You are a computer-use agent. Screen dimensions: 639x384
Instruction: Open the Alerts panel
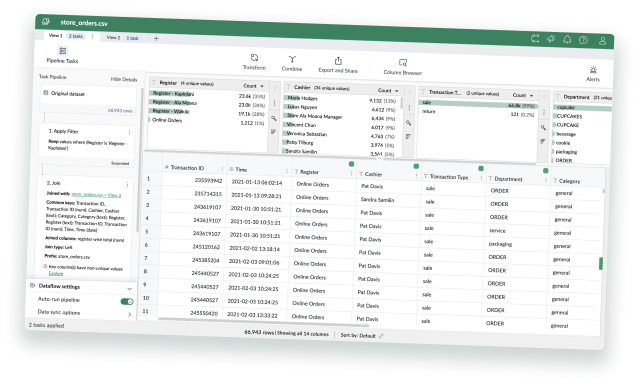coord(593,74)
